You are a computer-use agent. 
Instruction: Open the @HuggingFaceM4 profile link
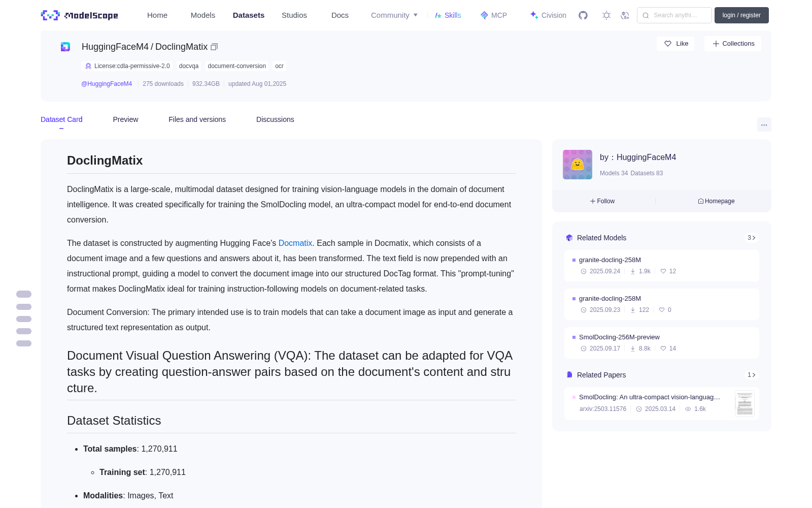pos(107,84)
